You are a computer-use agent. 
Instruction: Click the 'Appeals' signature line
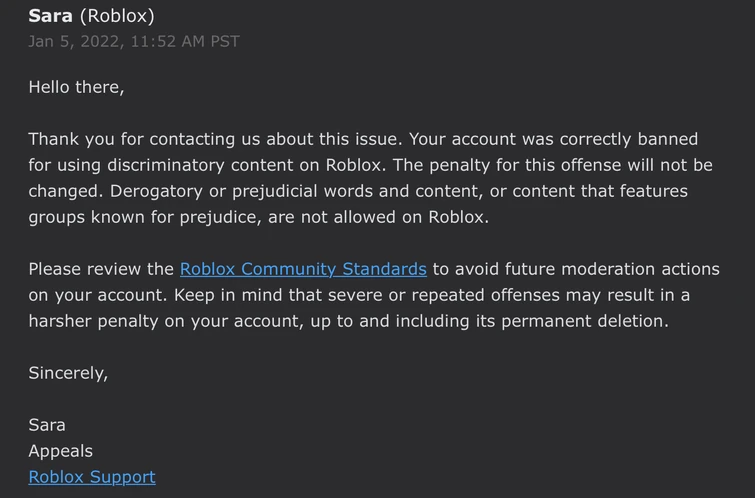pos(60,451)
